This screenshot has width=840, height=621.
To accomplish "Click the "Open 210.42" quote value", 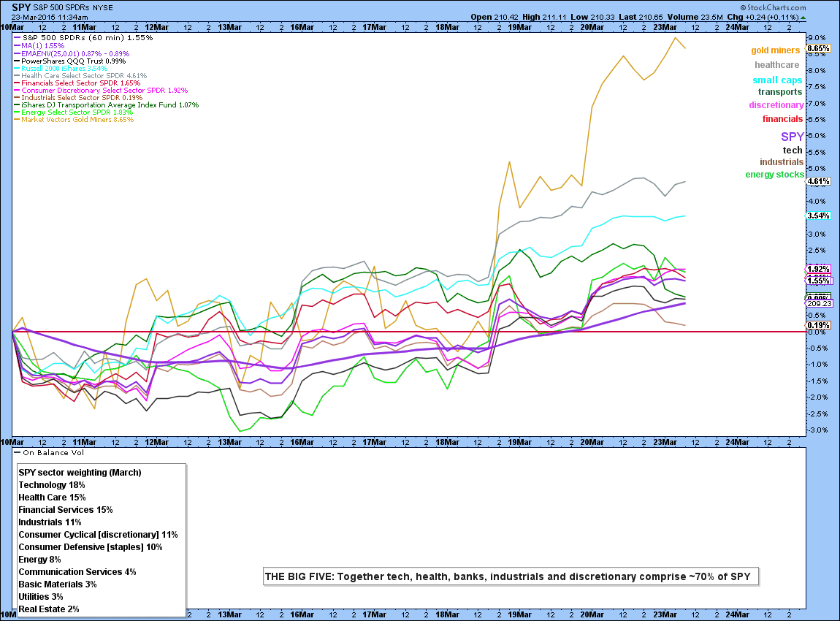I will [495, 17].
